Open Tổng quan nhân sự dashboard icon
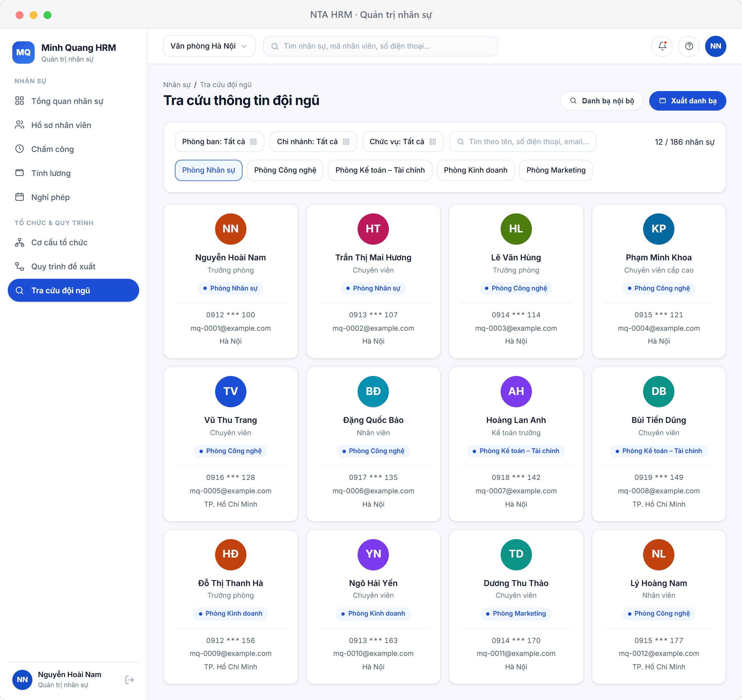This screenshot has height=700, width=742. [x=19, y=101]
